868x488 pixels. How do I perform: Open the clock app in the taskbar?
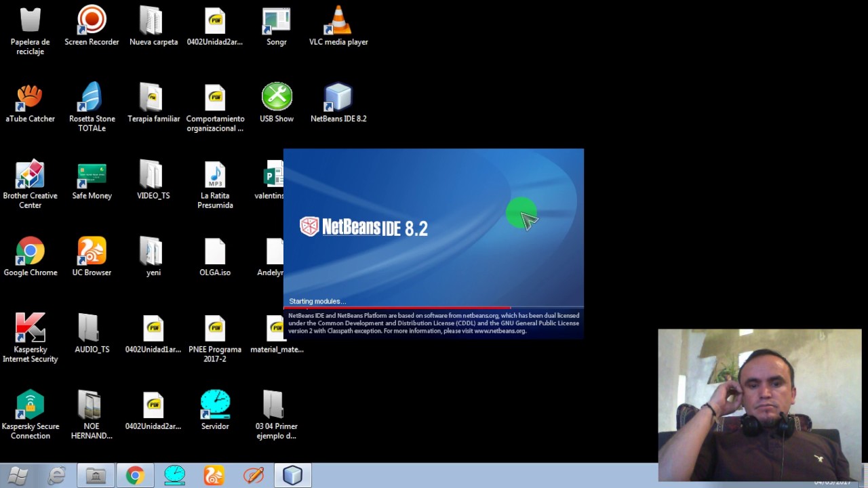(x=174, y=476)
